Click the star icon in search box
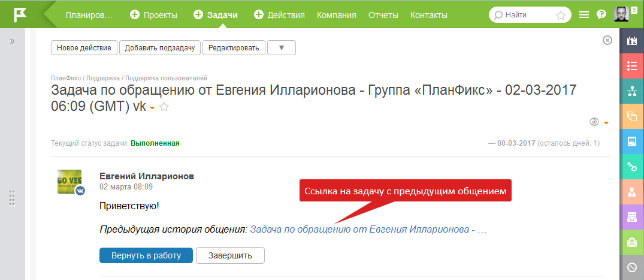This screenshot has height=280, width=644. [560, 16]
